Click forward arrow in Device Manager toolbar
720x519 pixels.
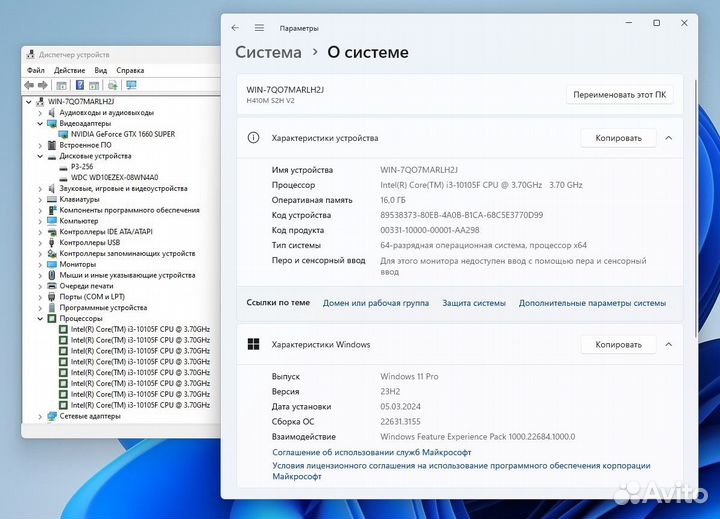pos(43,85)
